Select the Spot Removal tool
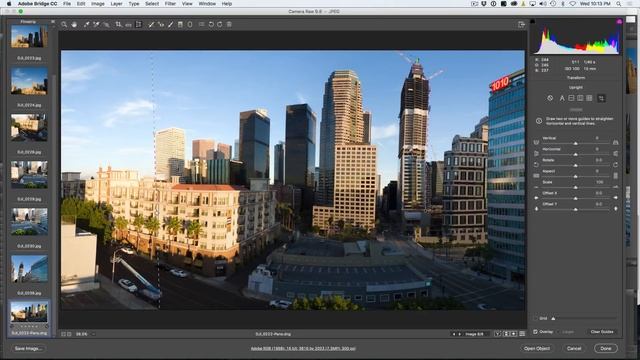 [x=151, y=24]
